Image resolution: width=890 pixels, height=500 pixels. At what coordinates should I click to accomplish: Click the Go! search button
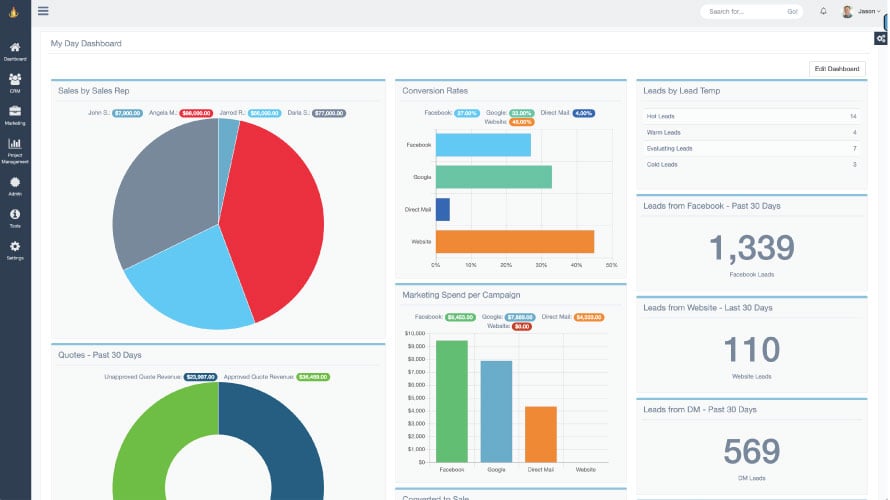(792, 11)
